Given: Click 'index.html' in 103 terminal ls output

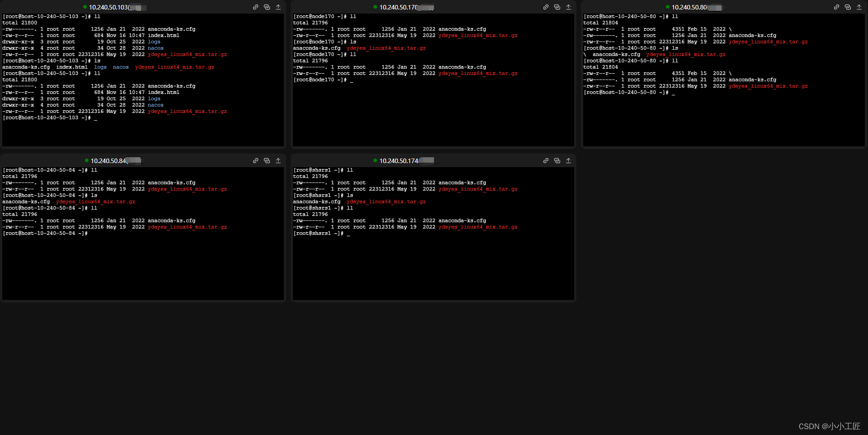Looking at the screenshot, I should coord(72,67).
